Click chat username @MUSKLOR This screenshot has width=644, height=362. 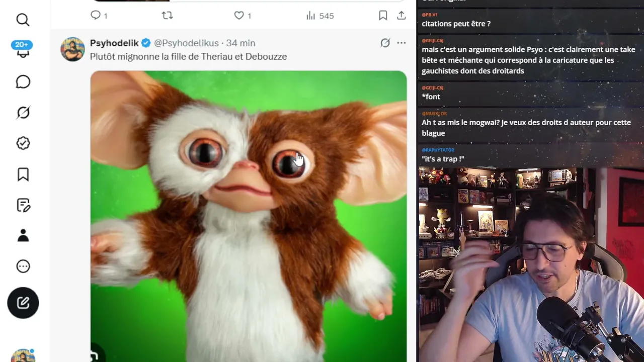(x=434, y=114)
